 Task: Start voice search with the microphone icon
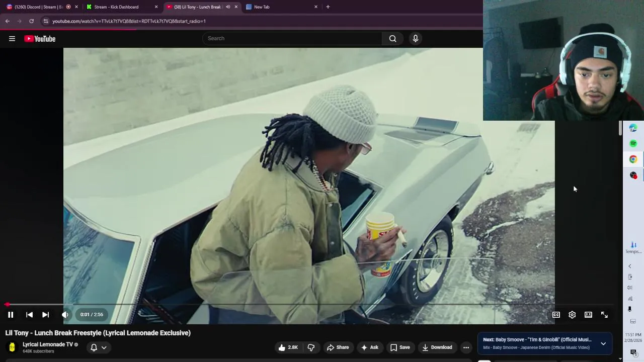pyautogui.click(x=416, y=38)
